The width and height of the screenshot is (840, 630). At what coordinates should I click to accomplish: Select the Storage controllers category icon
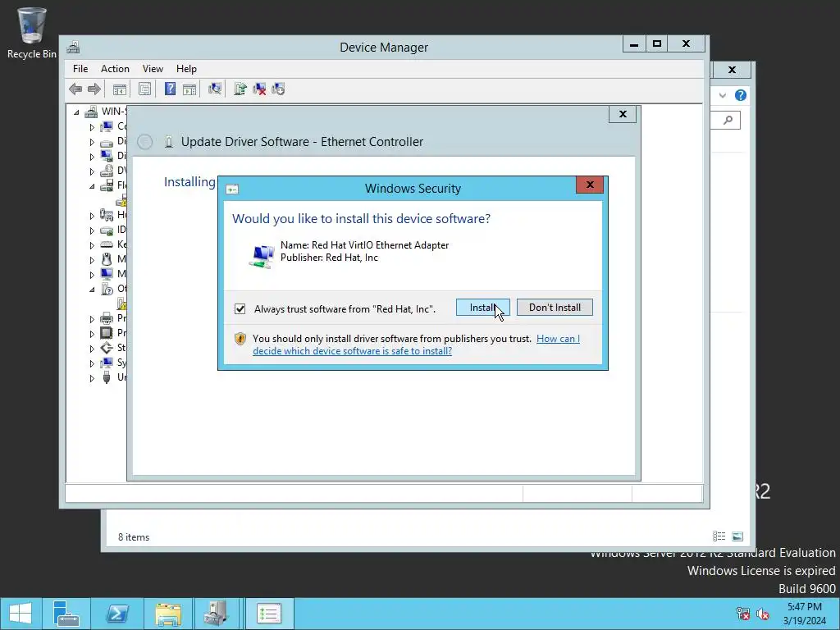point(107,348)
